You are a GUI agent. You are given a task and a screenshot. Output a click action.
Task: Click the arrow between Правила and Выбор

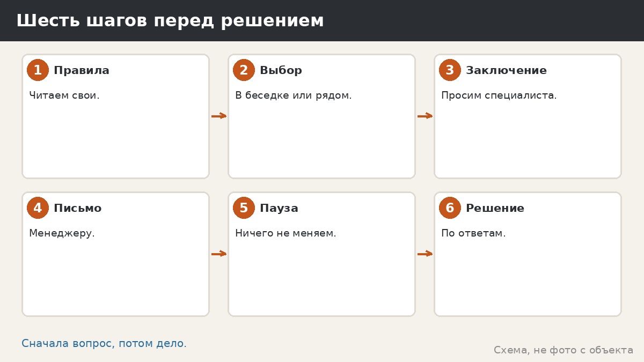click(219, 116)
